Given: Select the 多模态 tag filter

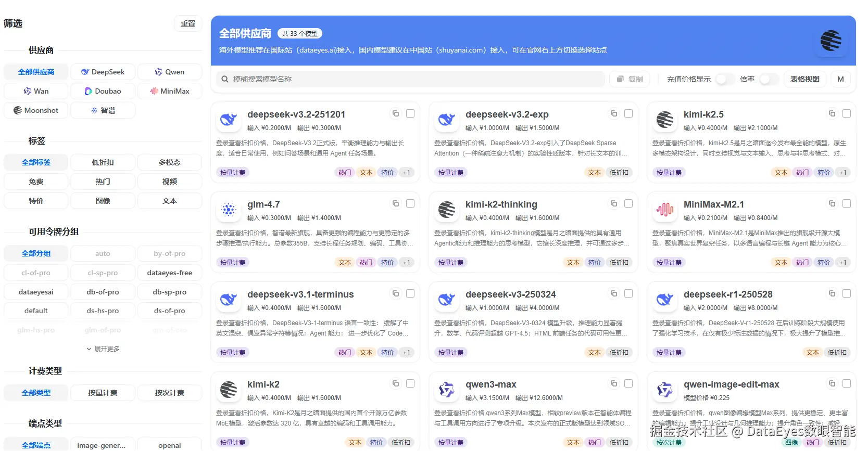Looking at the screenshot, I should point(170,162).
